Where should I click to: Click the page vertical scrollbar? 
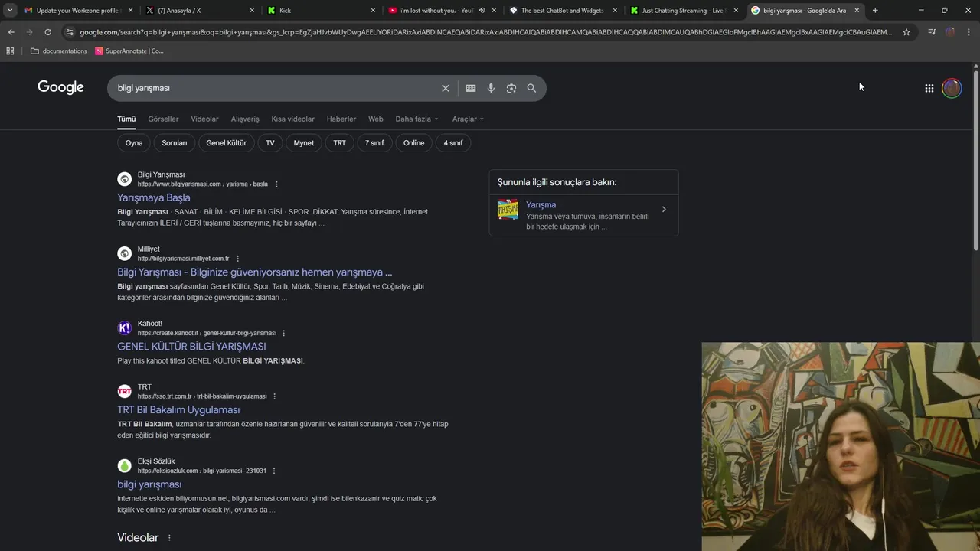point(975,161)
